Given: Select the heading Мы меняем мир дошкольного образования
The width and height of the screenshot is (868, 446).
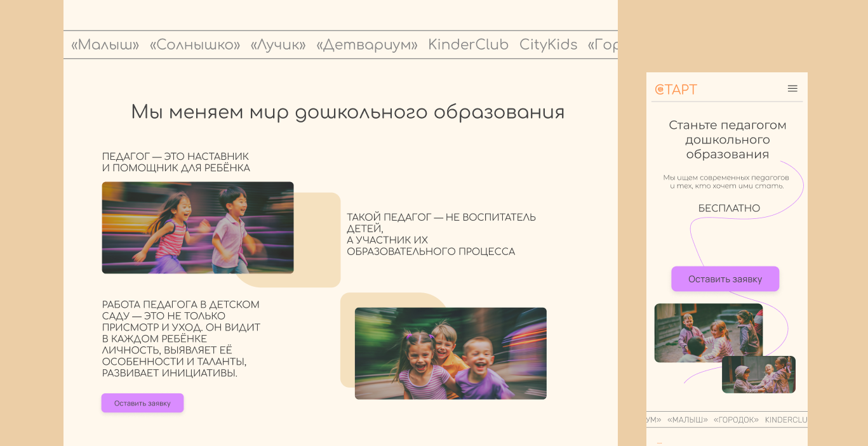Looking at the screenshot, I should [x=347, y=112].
